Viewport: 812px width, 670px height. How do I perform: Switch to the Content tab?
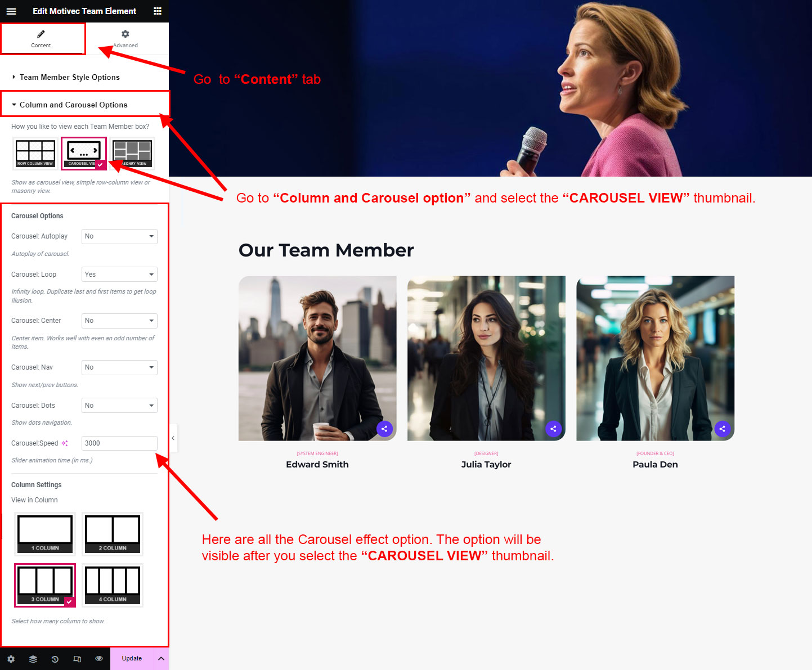(x=41, y=38)
